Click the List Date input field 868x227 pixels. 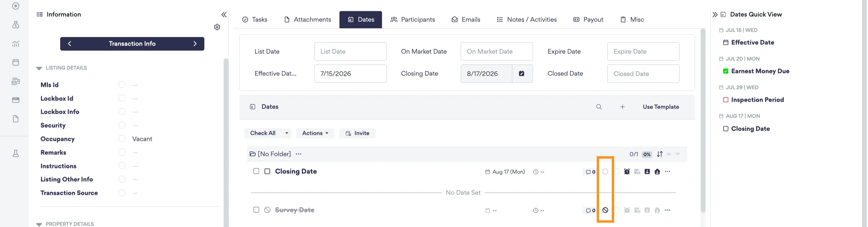click(350, 52)
